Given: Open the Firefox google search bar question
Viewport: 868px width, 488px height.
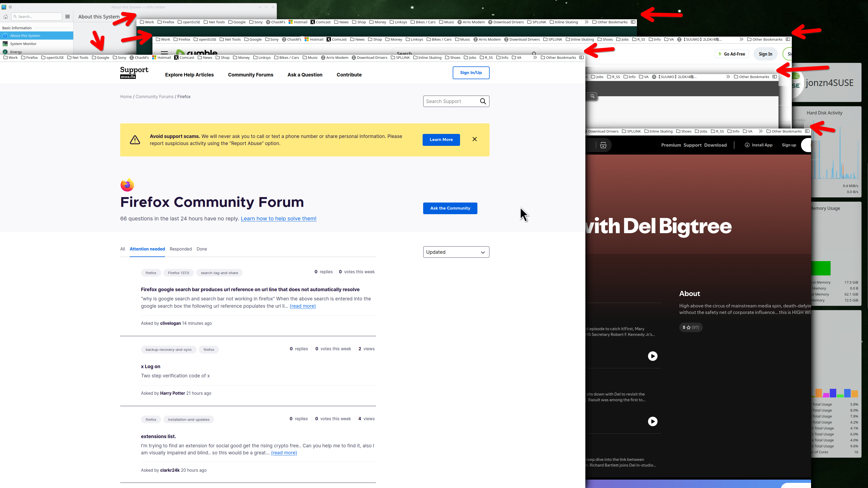Looking at the screenshot, I should pyautogui.click(x=250, y=290).
